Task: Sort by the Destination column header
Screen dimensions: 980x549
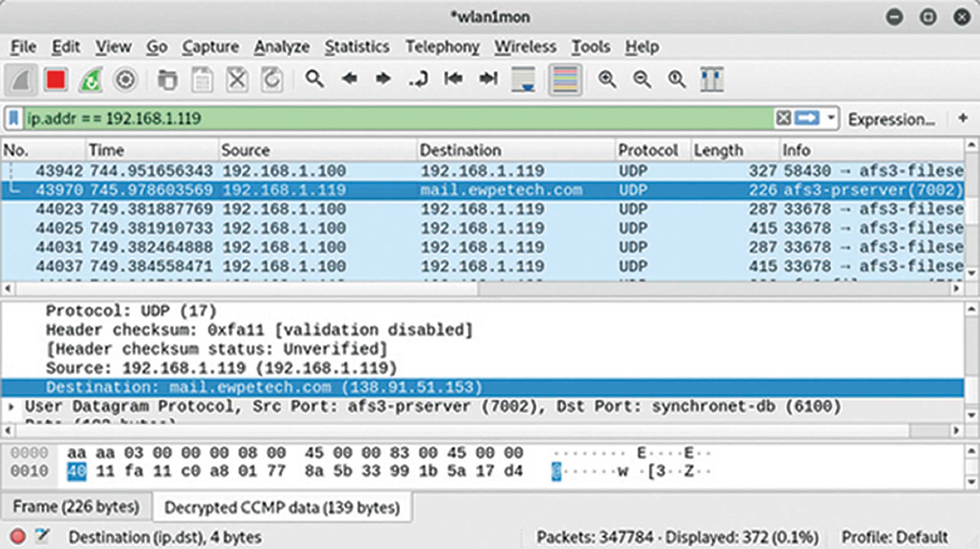Action: (516, 150)
